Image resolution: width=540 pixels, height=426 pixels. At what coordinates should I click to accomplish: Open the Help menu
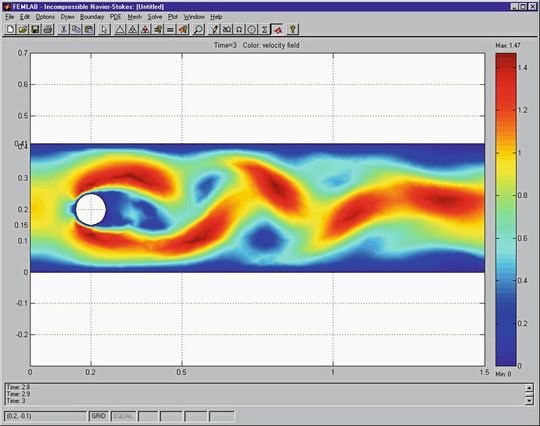(x=216, y=17)
